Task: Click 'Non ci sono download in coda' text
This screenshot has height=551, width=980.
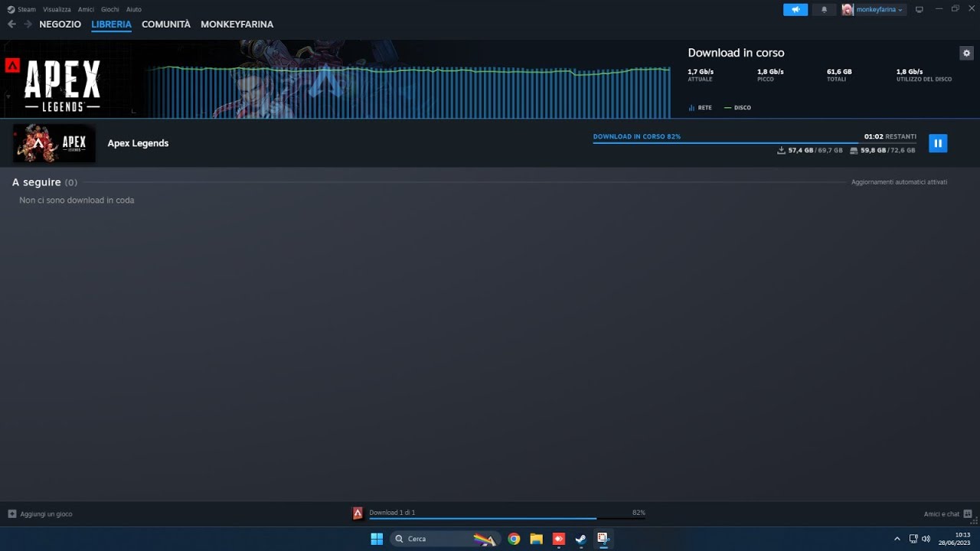Action: [77, 201]
